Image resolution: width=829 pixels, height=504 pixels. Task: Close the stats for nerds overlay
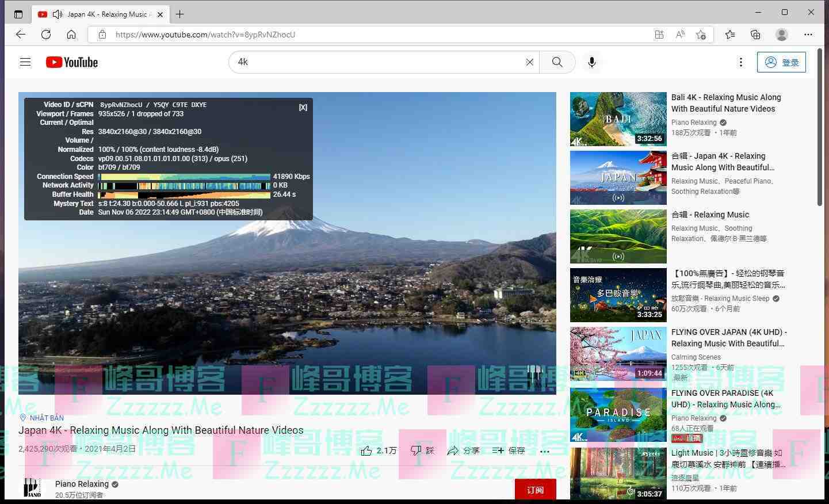(303, 108)
